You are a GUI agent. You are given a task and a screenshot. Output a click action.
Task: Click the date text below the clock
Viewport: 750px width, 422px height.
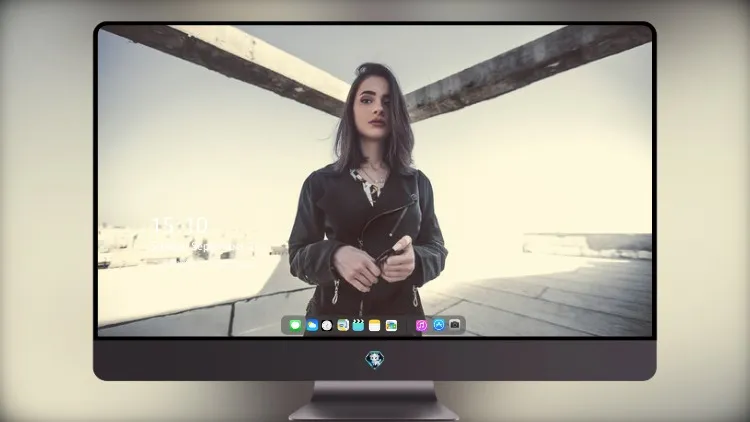[x=201, y=246]
